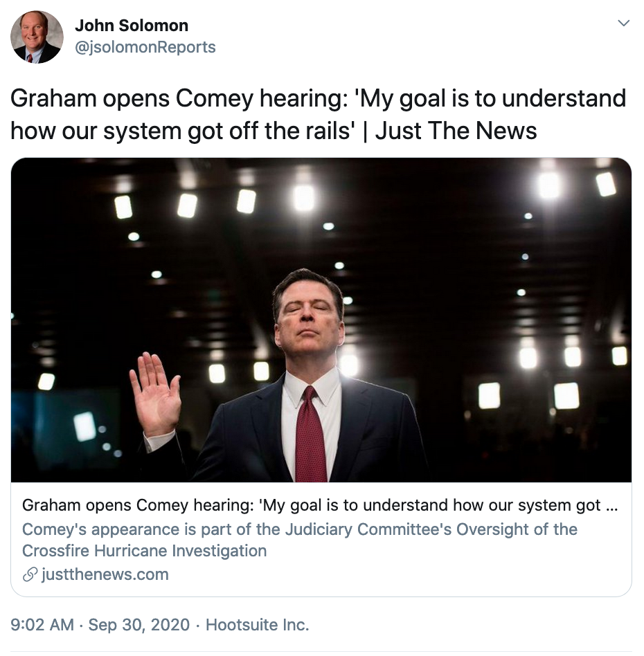The height and width of the screenshot is (656, 644).
Task: Click the chain link icon beside justthenews.com
Action: coord(30,575)
